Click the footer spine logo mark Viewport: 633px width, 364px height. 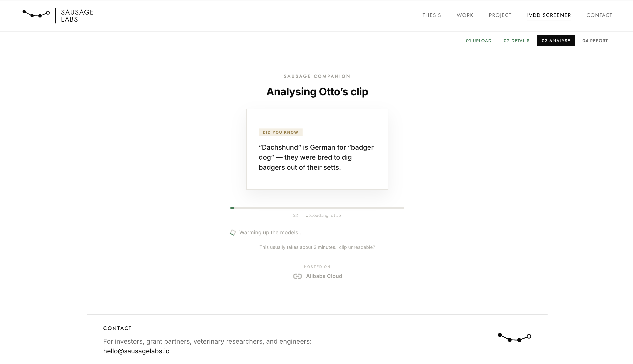tap(514, 338)
